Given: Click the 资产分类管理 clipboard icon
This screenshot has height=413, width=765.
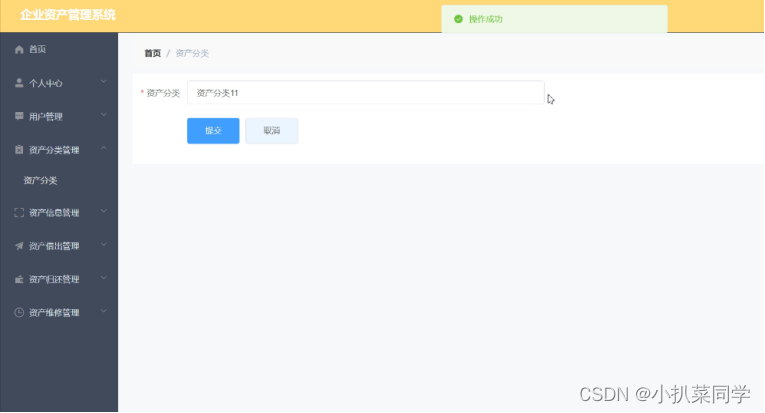Looking at the screenshot, I should [19, 150].
